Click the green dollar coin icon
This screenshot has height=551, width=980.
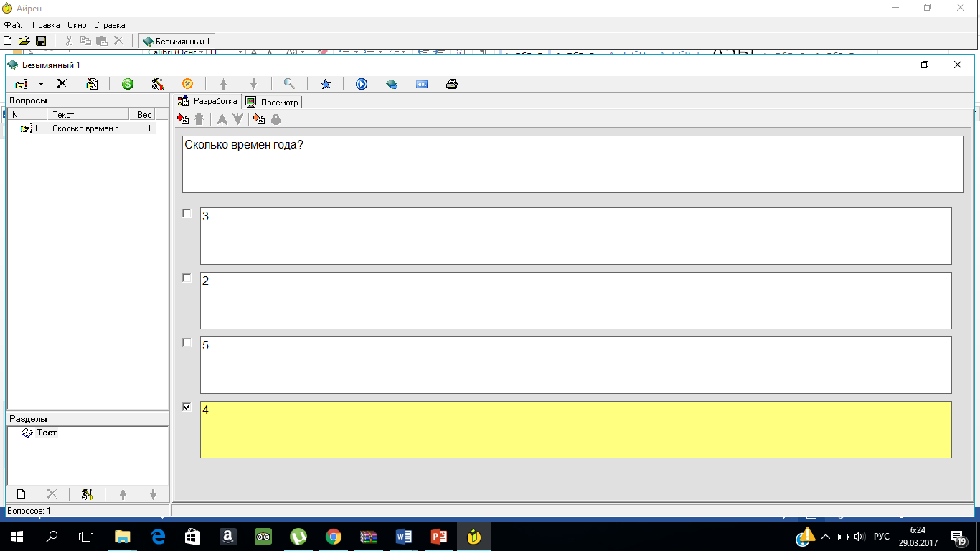(128, 84)
